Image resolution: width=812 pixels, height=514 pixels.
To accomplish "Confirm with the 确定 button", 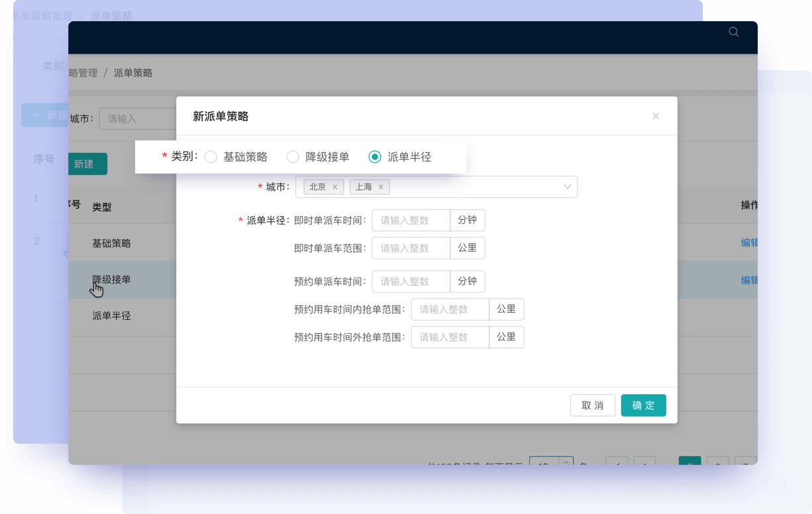I will 643,405.
